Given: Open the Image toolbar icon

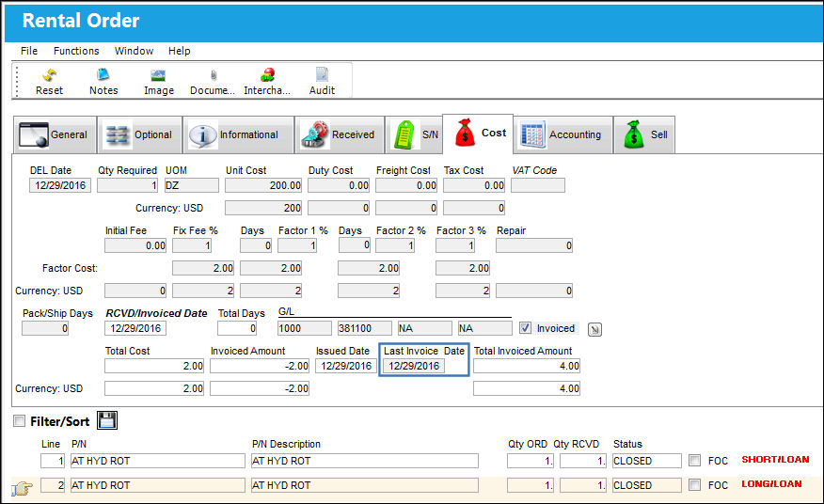Looking at the screenshot, I should pyautogui.click(x=158, y=75).
